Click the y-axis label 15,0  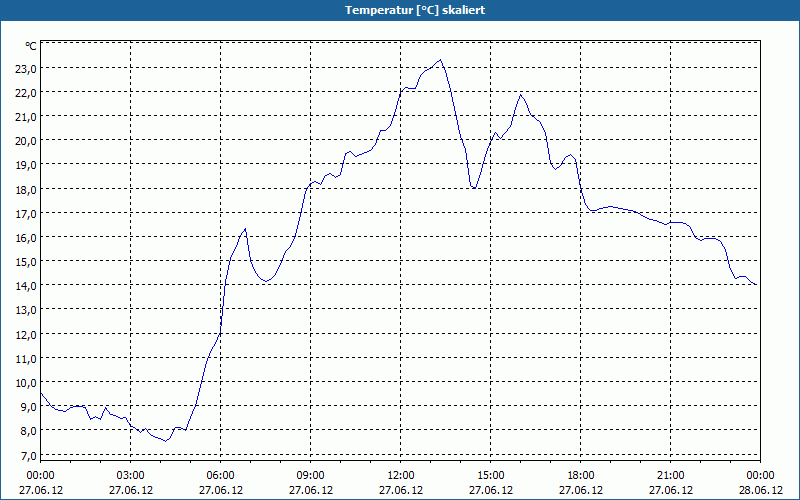[26, 262]
